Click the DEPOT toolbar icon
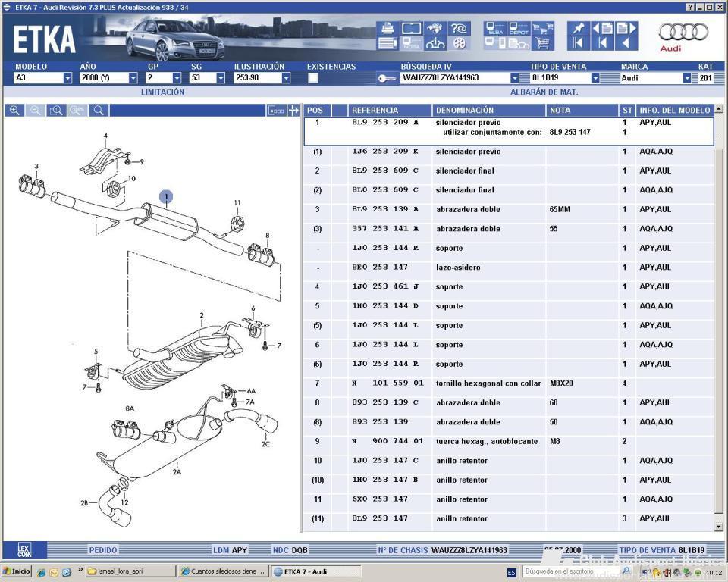 [x=519, y=28]
